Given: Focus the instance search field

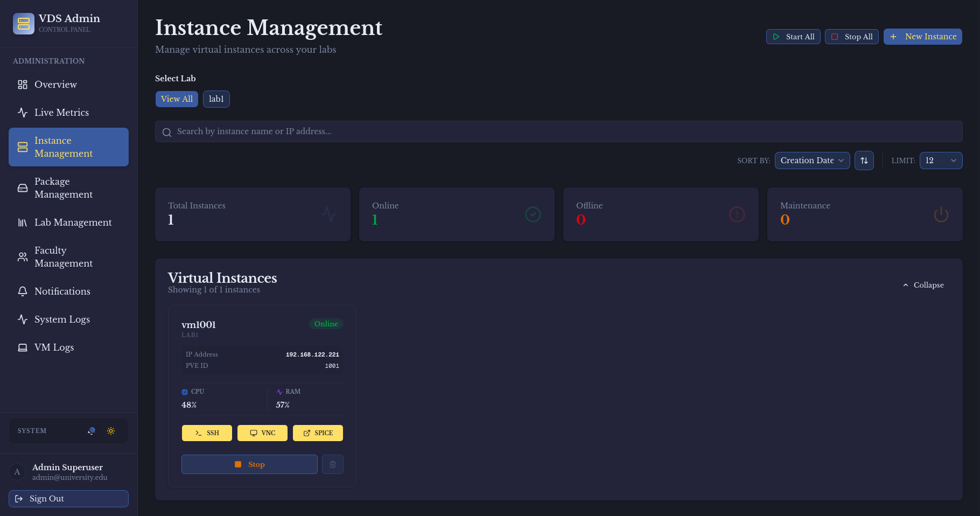Looking at the screenshot, I should (559, 131).
